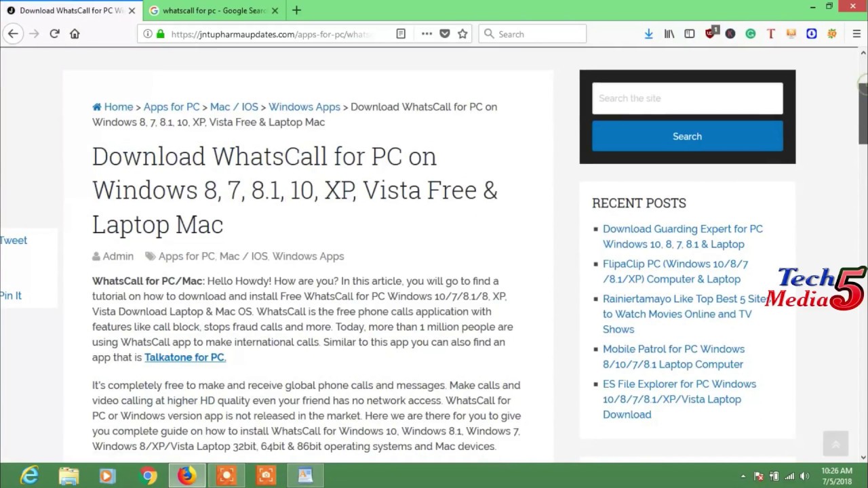Open 'ES File Explorer for PC' post

[679, 399]
